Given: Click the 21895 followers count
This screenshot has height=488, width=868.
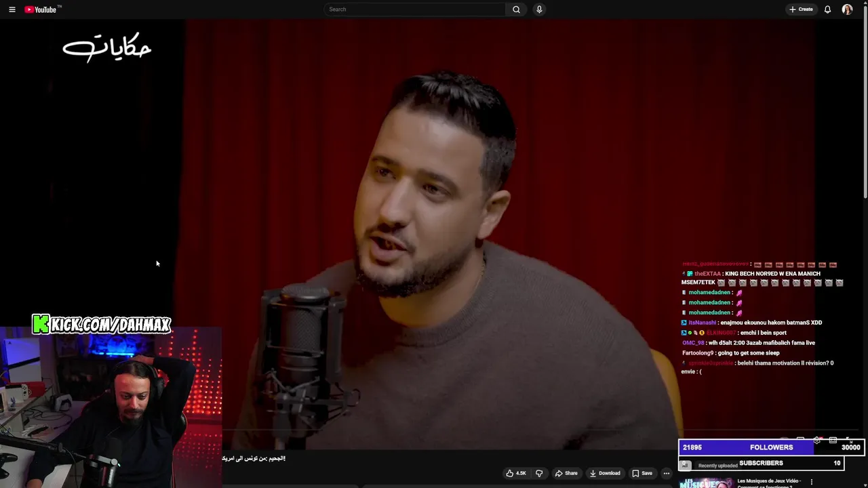Looking at the screenshot, I should pos(692,447).
